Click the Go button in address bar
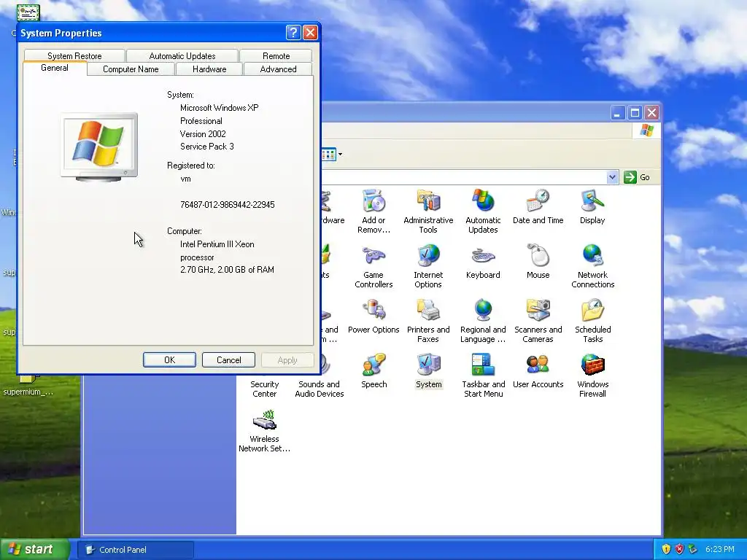This screenshot has width=747, height=560. pos(637,177)
